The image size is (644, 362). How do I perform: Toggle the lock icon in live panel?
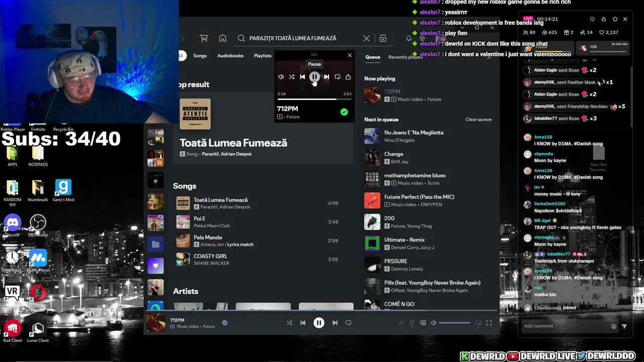pyautogui.click(x=604, y=19)
